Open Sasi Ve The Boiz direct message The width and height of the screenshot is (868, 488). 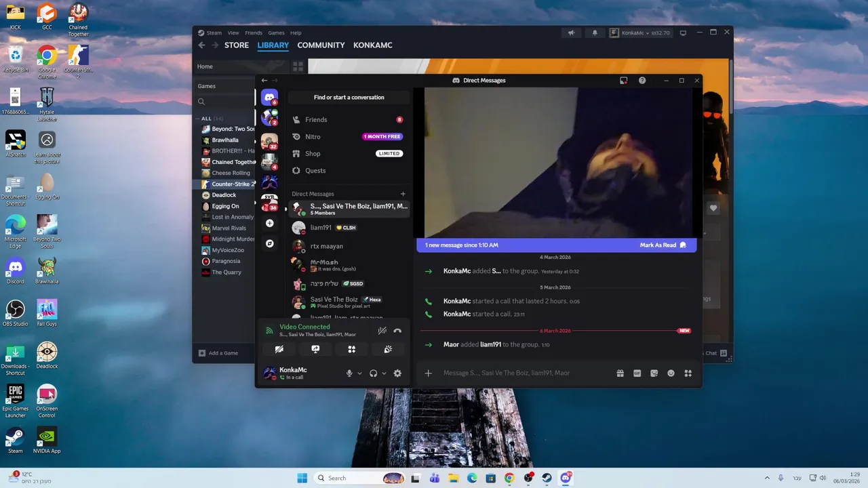pos(349,302)
